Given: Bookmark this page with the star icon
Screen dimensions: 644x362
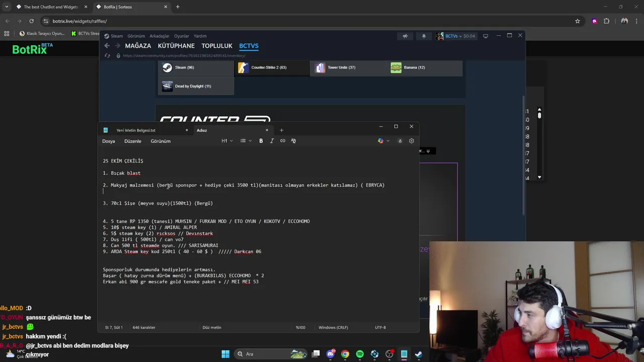Looking at the screenshot, I should pos(578,21).
